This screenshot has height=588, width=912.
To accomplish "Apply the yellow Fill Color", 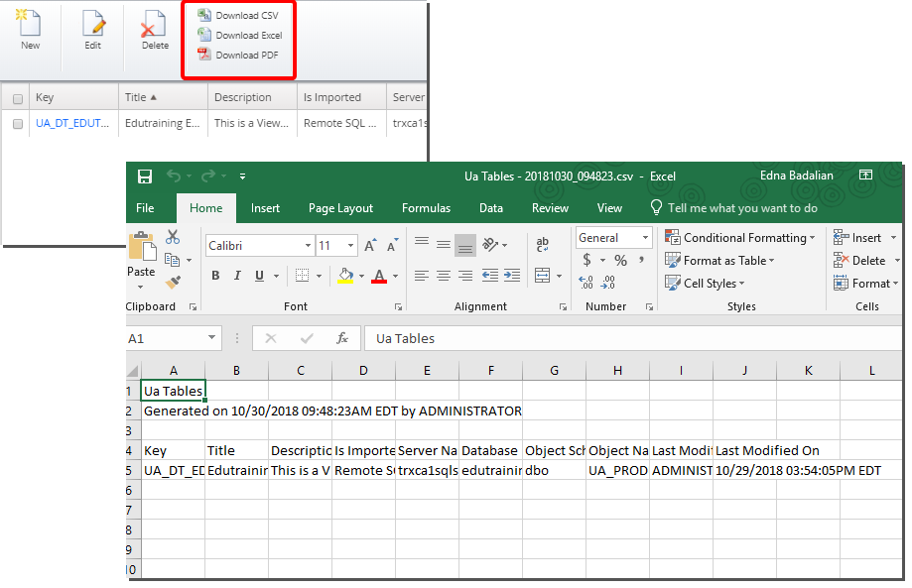I will click(345, 276).
